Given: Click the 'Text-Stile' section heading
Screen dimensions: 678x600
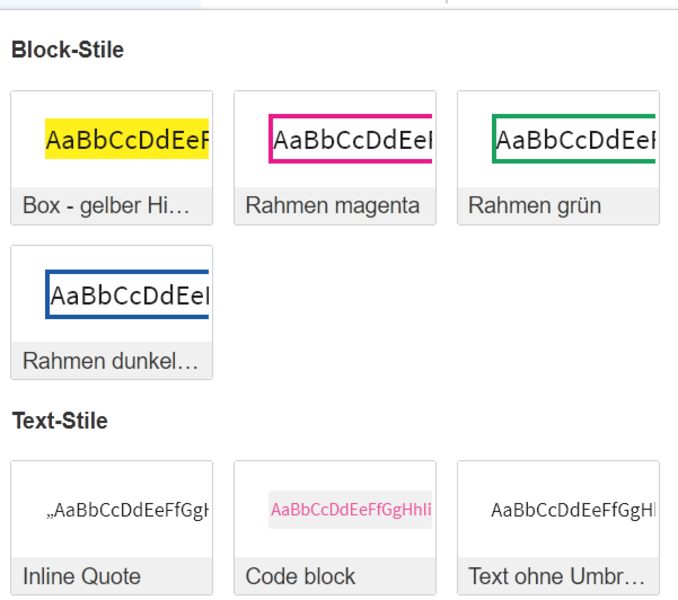Looking at the screenshot, I should point(60,421).
